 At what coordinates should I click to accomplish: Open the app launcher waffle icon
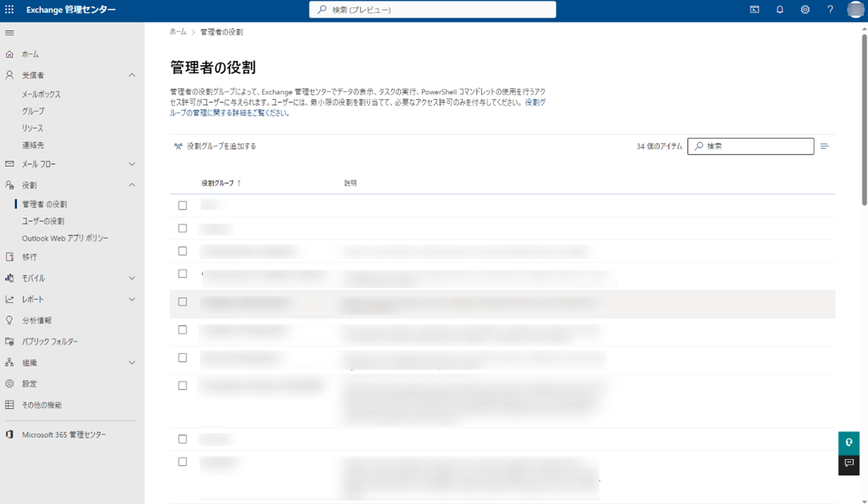tap(10, 10)
